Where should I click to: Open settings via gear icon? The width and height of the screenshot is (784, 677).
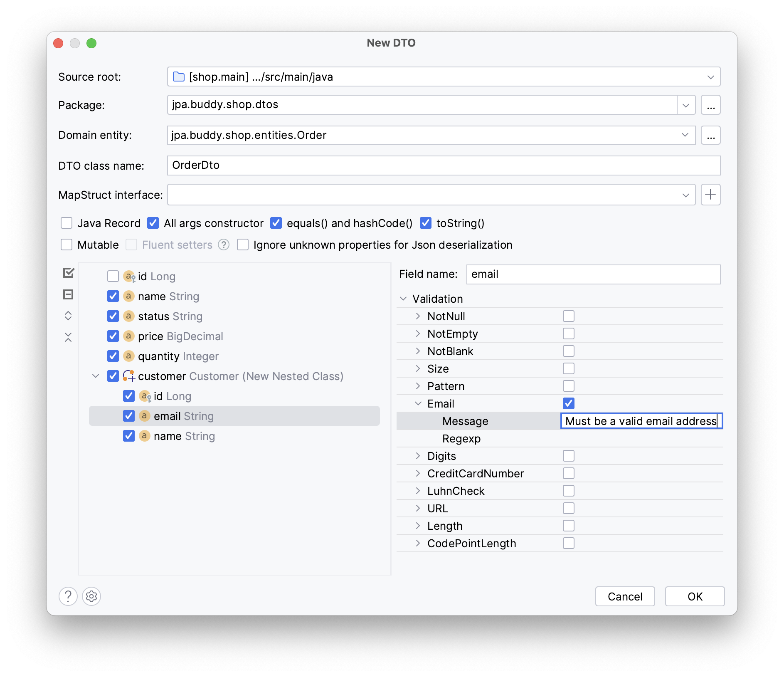point(91,596)
